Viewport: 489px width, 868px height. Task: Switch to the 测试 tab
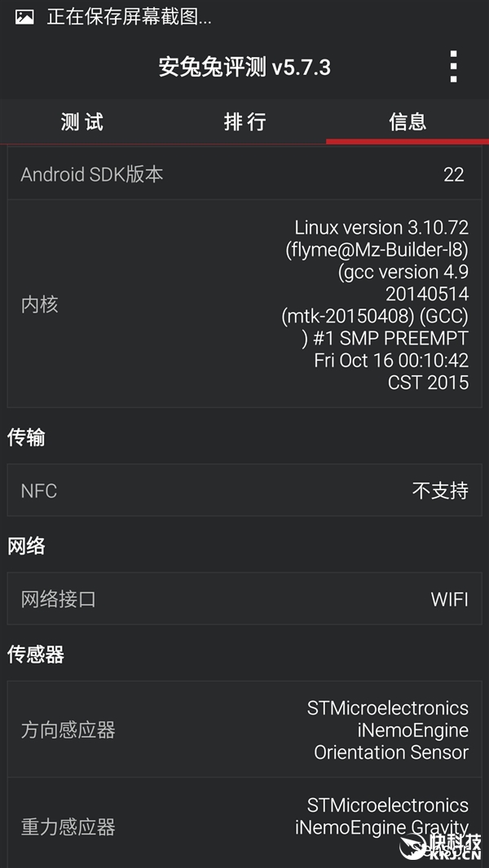82,121
